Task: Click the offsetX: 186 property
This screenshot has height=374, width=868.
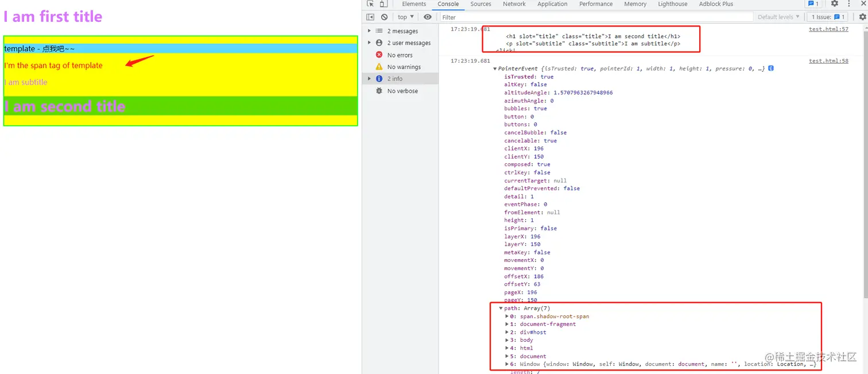Action: tap(524, 276)
